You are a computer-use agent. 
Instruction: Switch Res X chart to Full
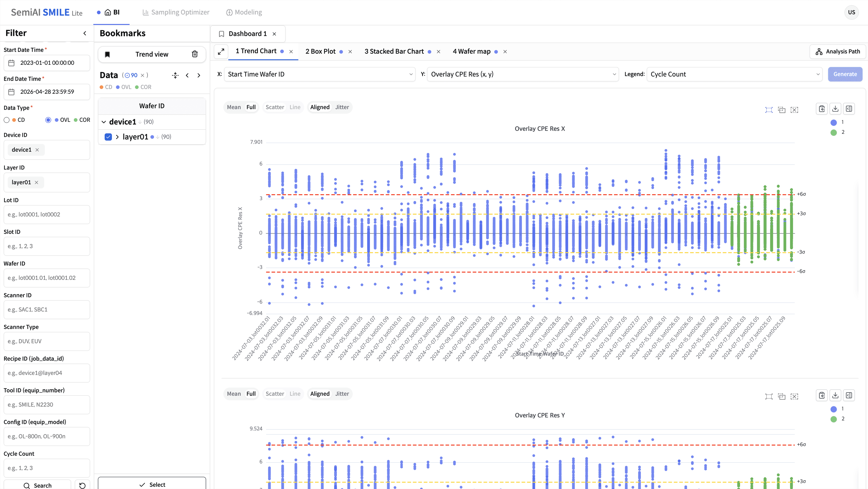[251, 107]
